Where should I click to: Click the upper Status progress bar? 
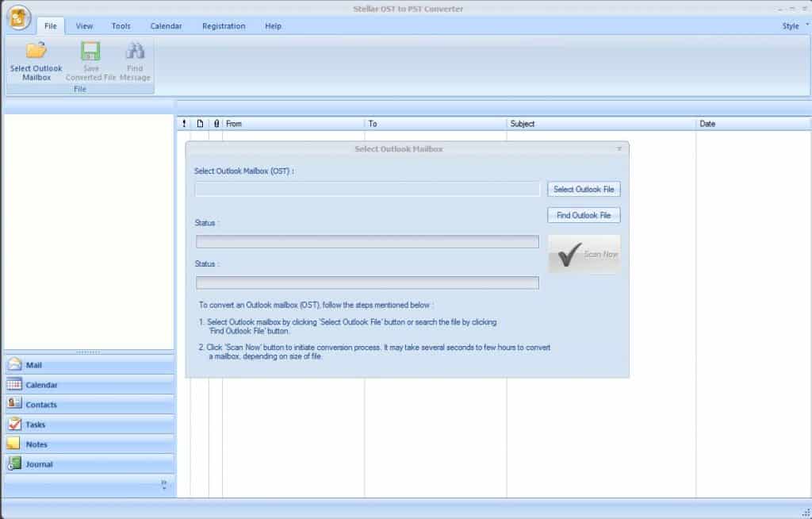(367, 241)
